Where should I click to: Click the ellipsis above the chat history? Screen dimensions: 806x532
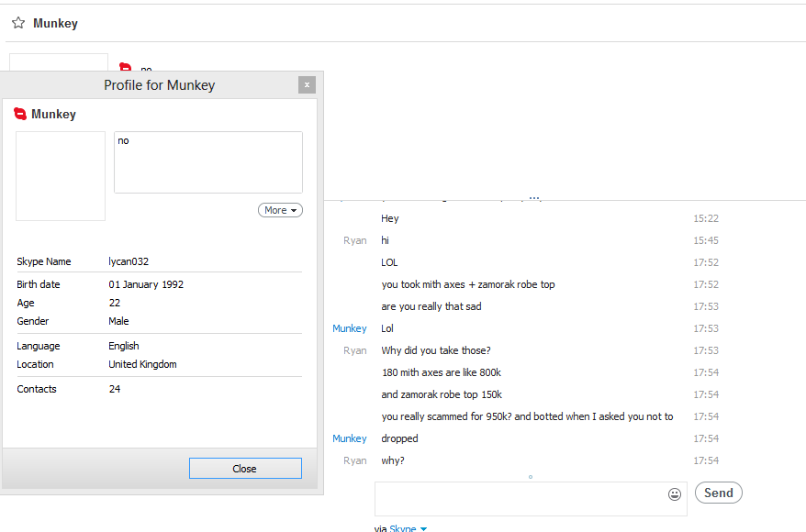pos(534,197)
